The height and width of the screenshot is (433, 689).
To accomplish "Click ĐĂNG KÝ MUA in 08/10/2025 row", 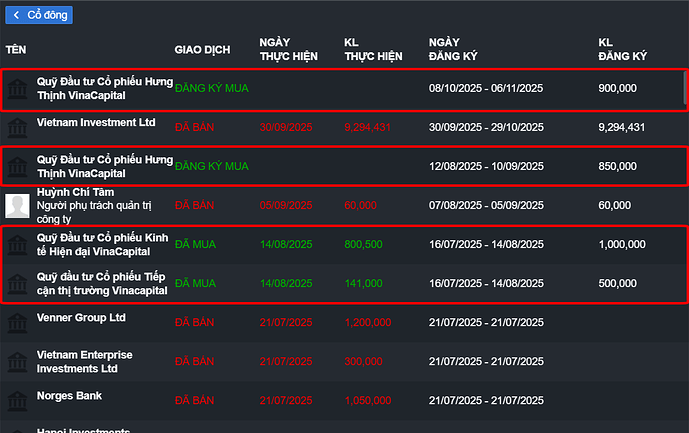I will coord(212,88).
